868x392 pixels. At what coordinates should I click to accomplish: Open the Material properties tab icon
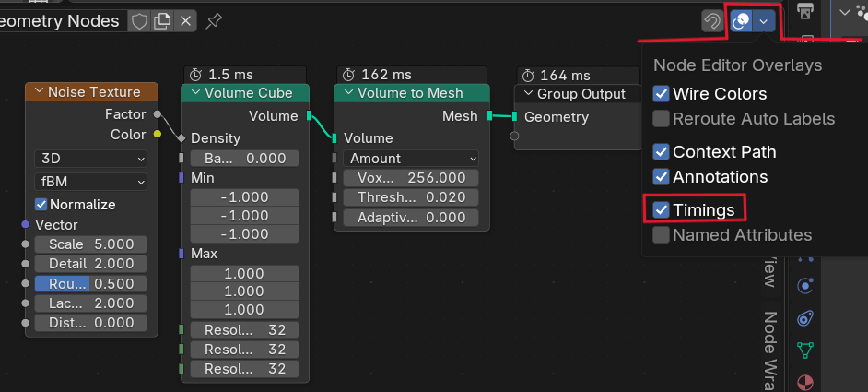[805, 382]
